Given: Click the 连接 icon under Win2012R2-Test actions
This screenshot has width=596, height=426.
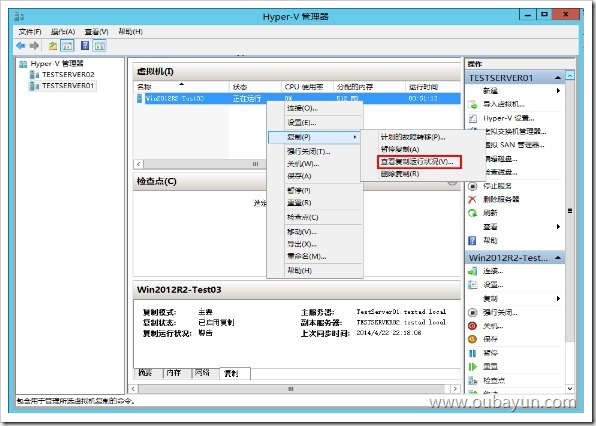Looking at the screenshot, I should click(x=472, y=271).
